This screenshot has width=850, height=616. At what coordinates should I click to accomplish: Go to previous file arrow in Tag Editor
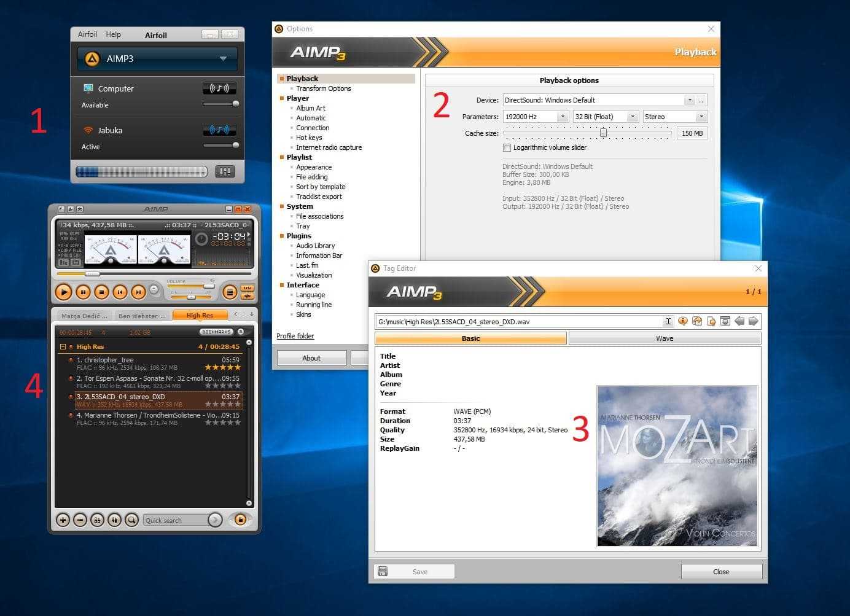coord(739,321)
